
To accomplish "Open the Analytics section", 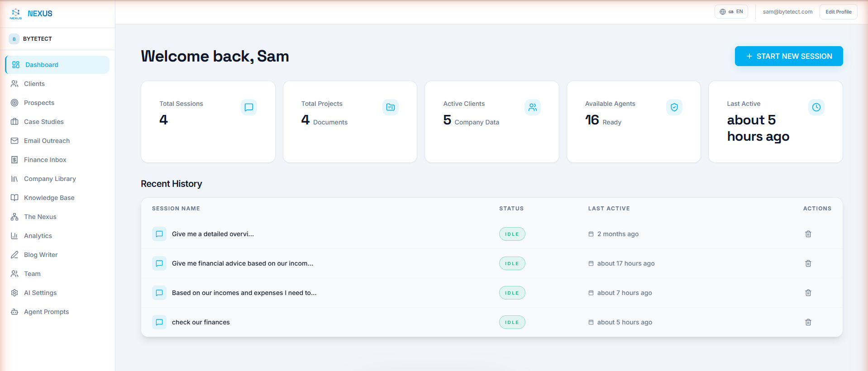I will [x=57, y=236].
